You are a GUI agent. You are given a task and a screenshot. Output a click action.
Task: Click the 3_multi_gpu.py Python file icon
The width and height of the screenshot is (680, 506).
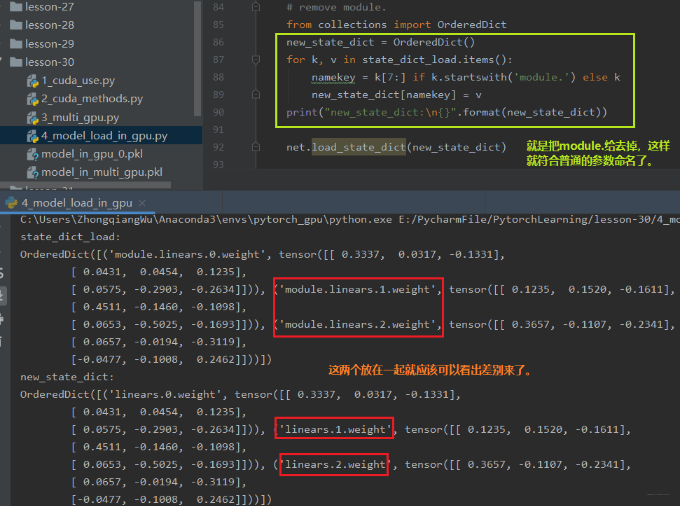tap(33, 118)
